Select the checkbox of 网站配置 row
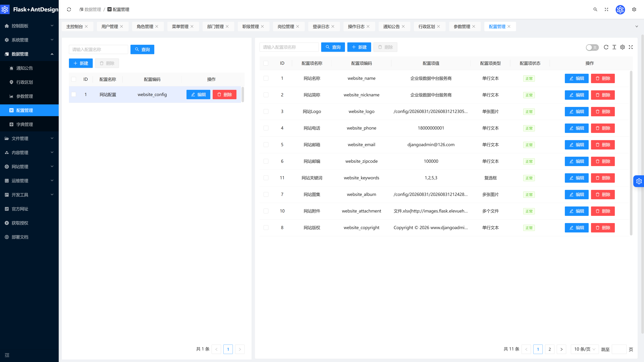 tap(73, 94)
